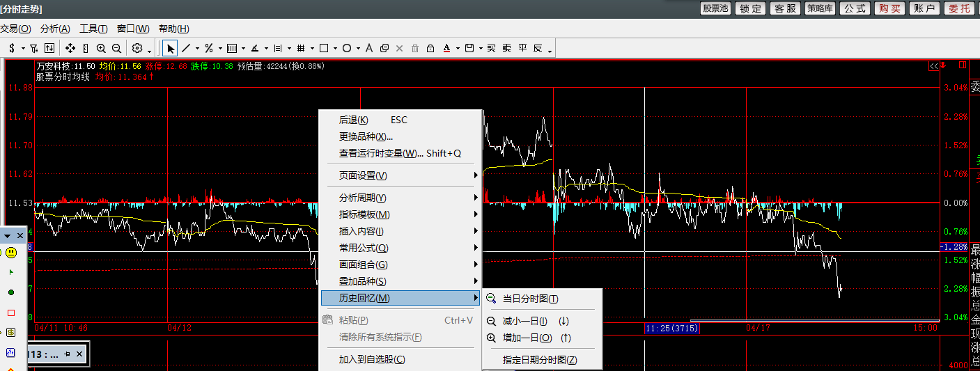
Task: Select the rectangle shape tool
Action: tap(324, 48)
